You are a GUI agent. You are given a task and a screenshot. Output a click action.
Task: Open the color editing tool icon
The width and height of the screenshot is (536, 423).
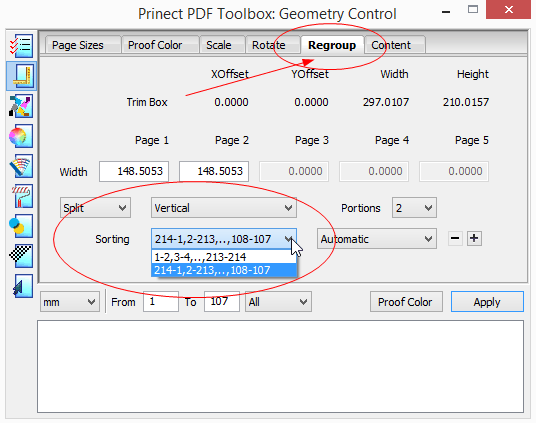21,106
